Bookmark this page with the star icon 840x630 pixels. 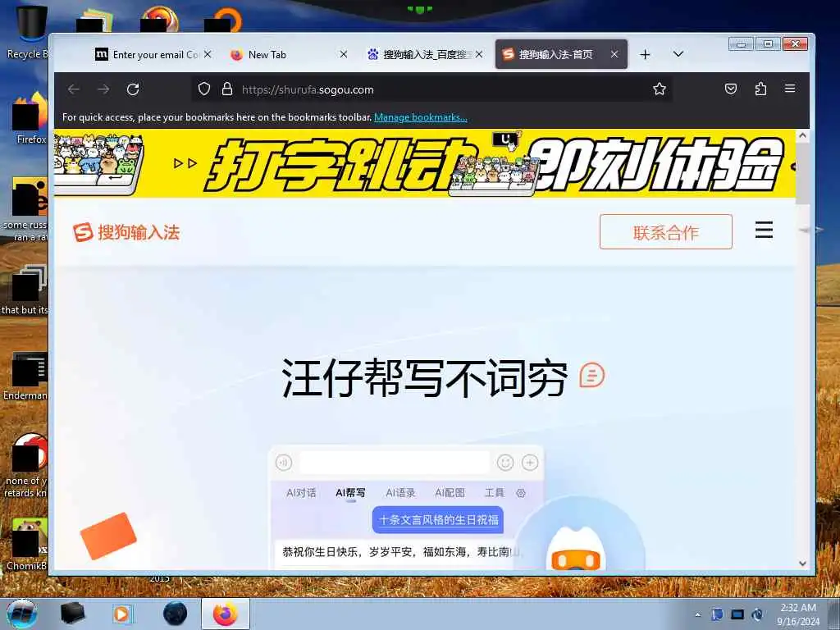click(x=660, y=89)
